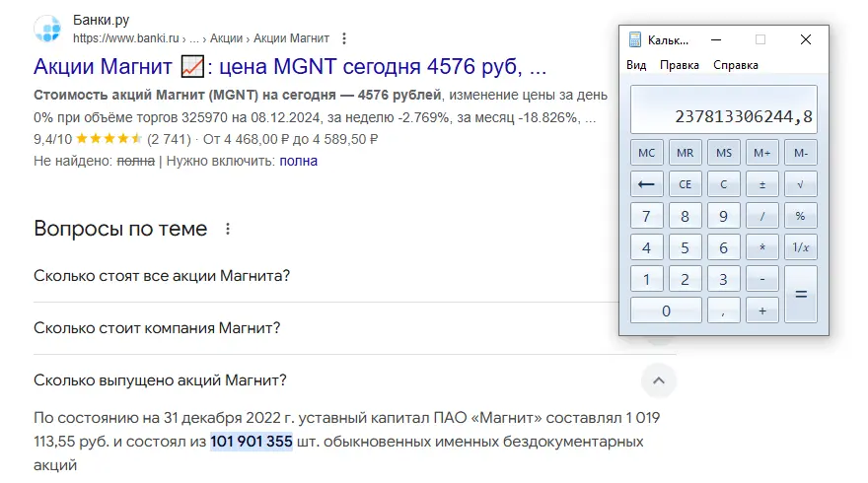Click the C clear button in calculator
The width and height of the screenshot is (868, 483).
tap(724, 184)
